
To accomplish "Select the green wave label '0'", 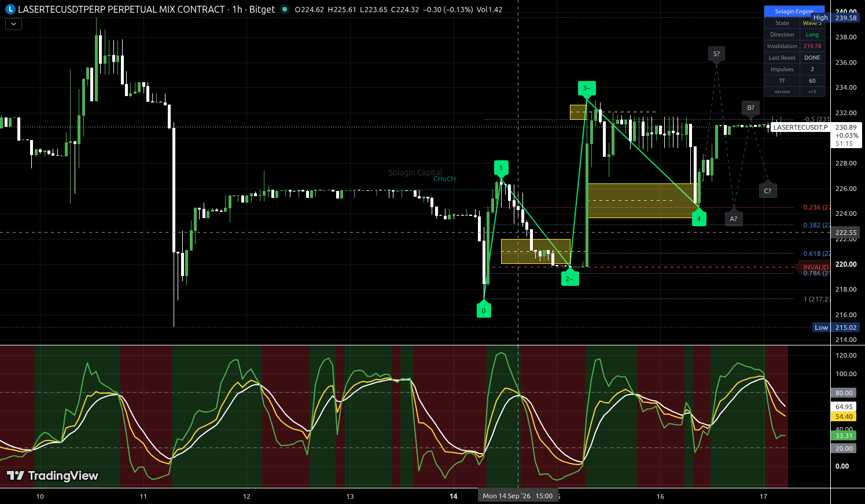I will point(484,310).
